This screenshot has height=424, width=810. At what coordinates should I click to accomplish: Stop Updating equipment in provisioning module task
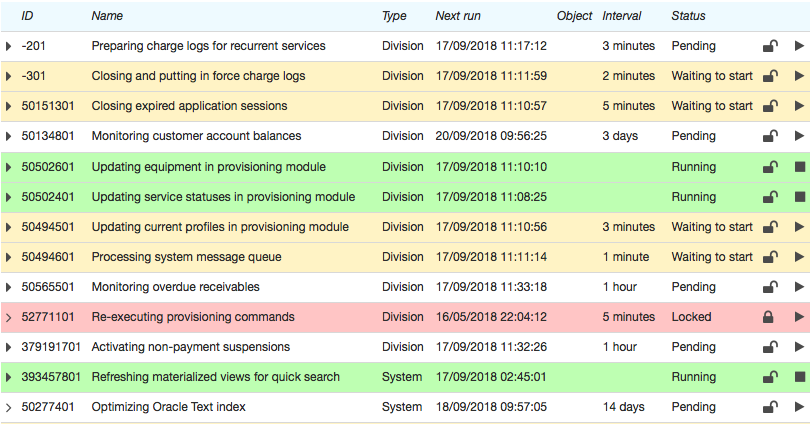coord(800,167)
